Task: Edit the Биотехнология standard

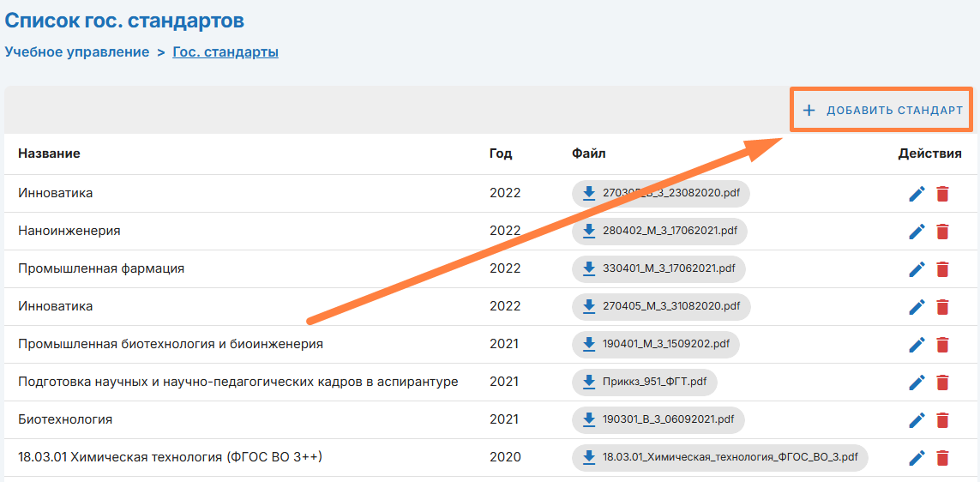Action: pos(917,420)
